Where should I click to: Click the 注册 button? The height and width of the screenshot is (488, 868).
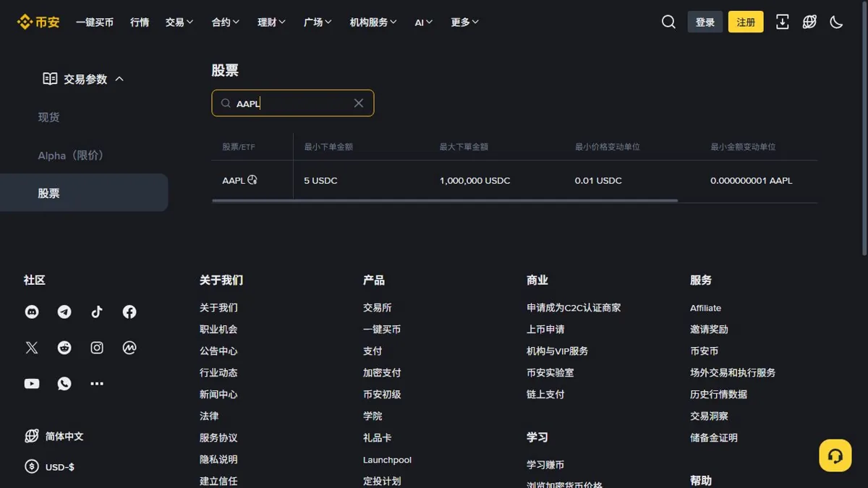coord(746,22)
